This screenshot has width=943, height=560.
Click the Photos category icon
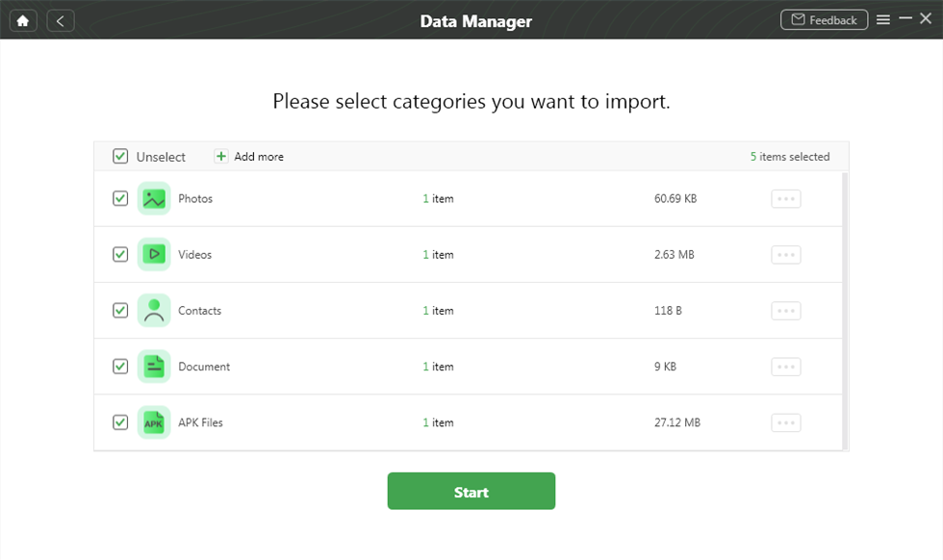tap(154, 199)
